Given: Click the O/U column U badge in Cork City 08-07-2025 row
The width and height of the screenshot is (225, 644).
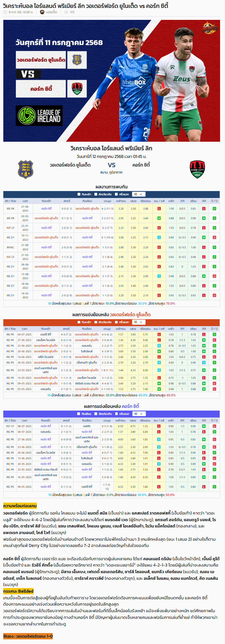Looking at the screenshot, I should coord(214,426).
